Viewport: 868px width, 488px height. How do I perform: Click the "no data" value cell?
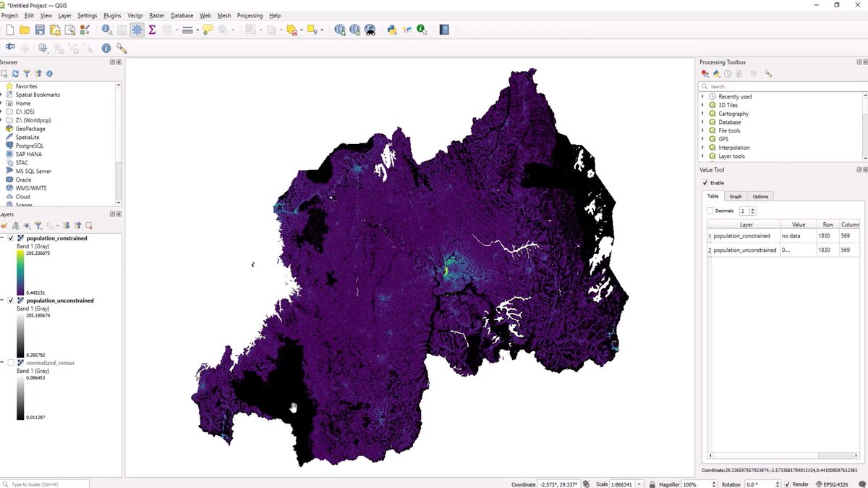(798, 236)
